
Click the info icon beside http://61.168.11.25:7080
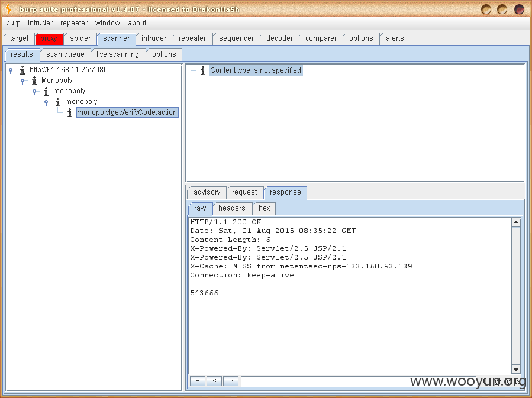[x=22, y=70]
